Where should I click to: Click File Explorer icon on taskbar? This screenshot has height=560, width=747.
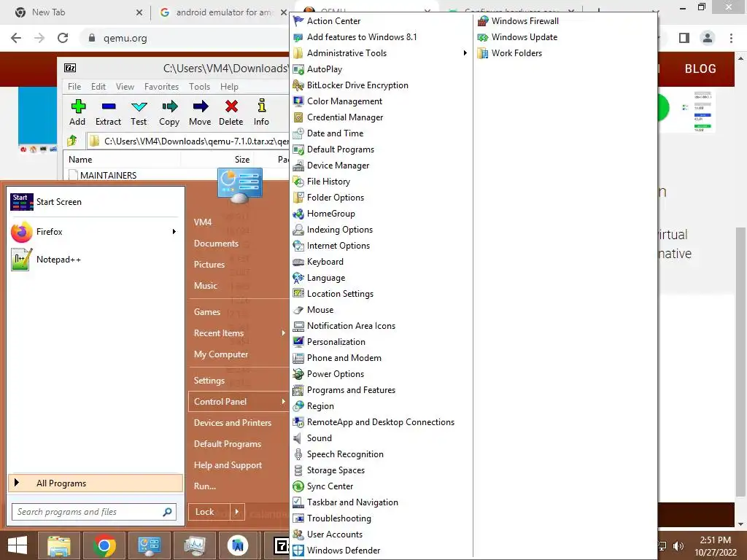click(x=58, y=545)
